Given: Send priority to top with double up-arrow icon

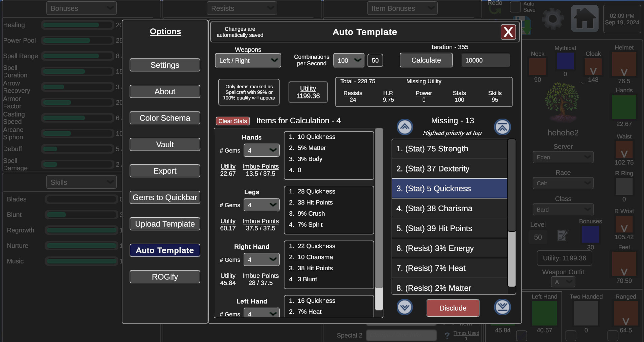Looking at the screenshot, I should coord(502,127).
